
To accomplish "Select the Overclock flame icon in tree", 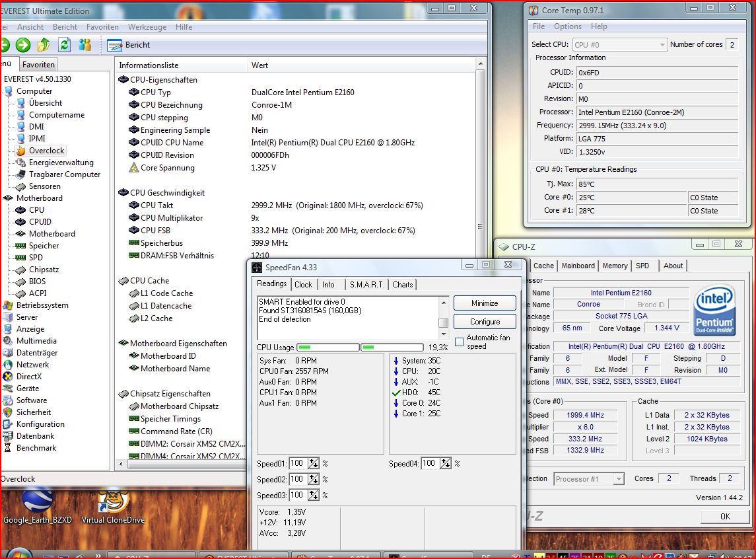I will pos(20,151).
